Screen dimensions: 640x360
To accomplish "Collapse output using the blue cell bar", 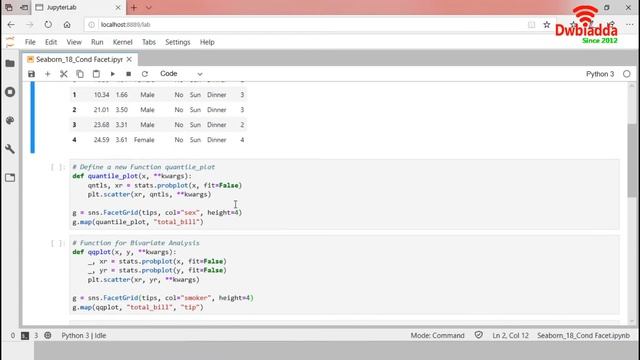I will coord(33,117).
